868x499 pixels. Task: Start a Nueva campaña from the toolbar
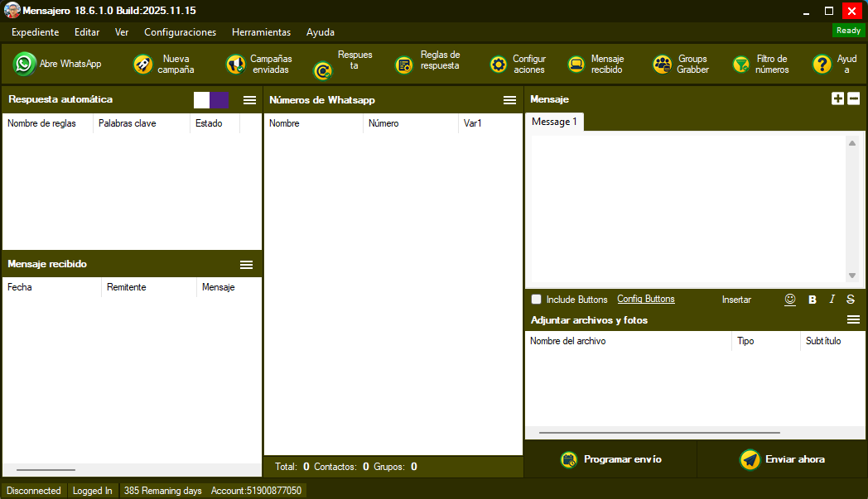[x=142, y=63]
